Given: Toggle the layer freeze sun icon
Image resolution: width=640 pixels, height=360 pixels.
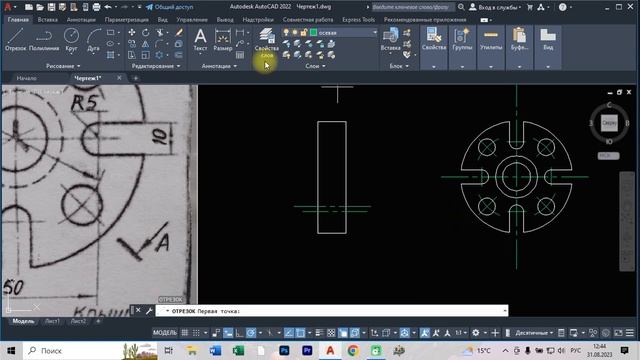Looking at the screenshot, I should 295,33.
